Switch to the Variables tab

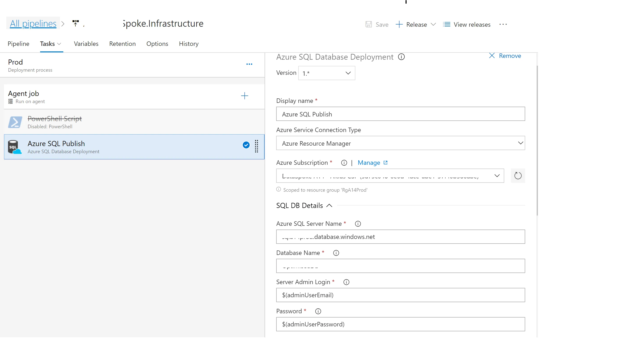(86, 44)
